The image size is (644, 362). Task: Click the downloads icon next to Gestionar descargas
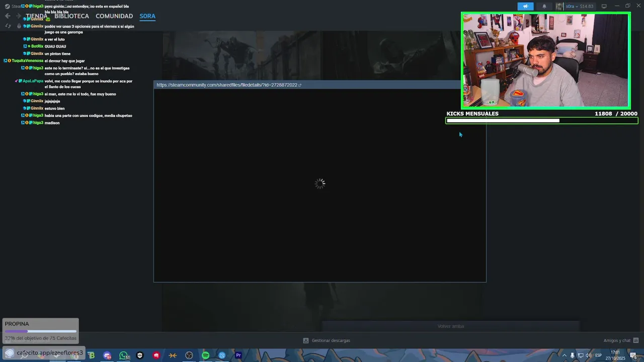pyautogui.click(x=306, y=340)
